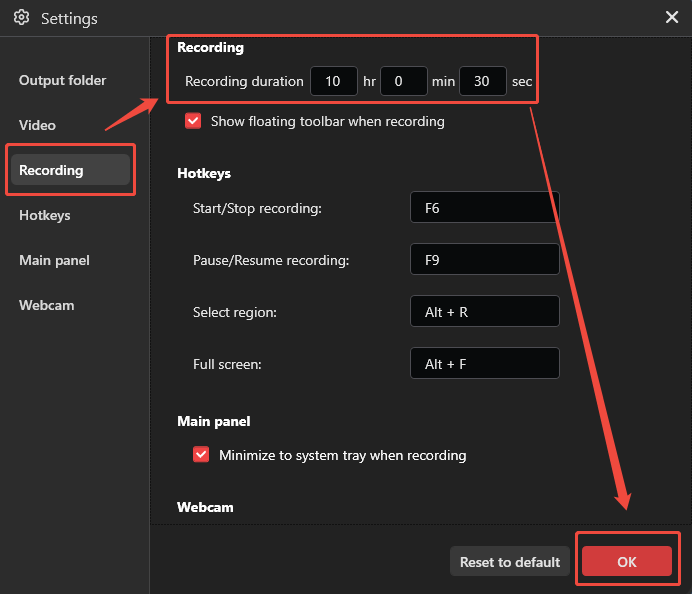Go to Hotkeys section in sidebar

(45, 215)
